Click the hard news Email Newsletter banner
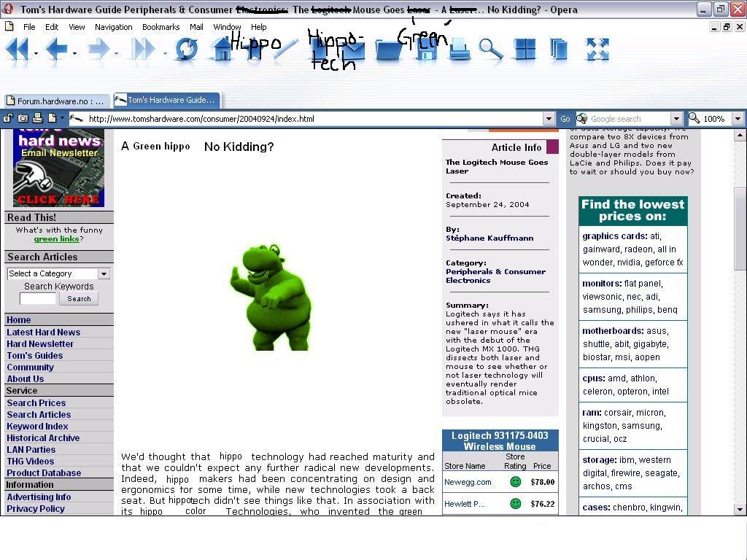This screenshot has width=747, height=560. tap(58, 168)
